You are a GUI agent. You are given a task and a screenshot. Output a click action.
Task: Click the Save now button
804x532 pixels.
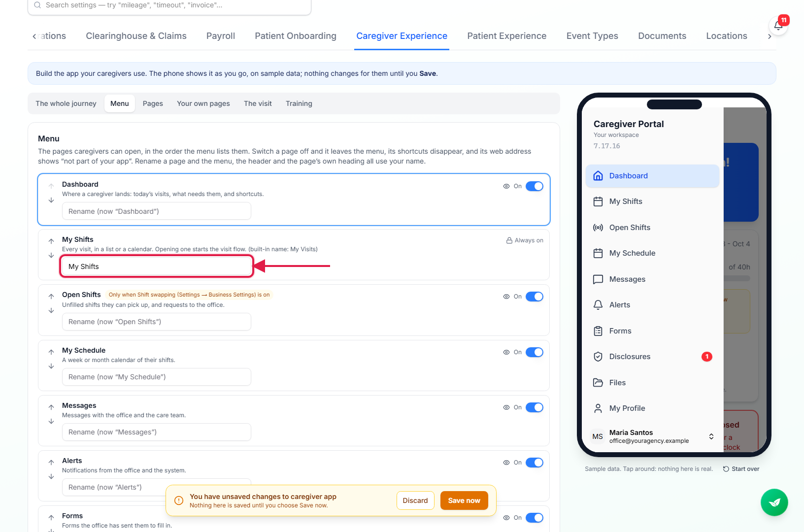(x=464, y=500)
